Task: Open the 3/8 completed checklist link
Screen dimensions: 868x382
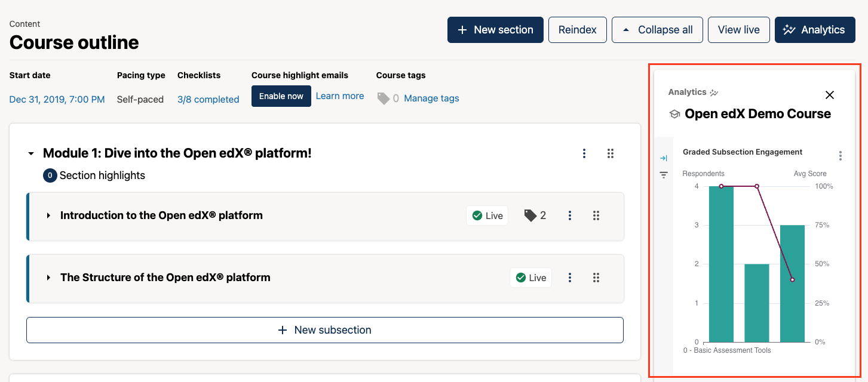Action: [x=208, y=99]
